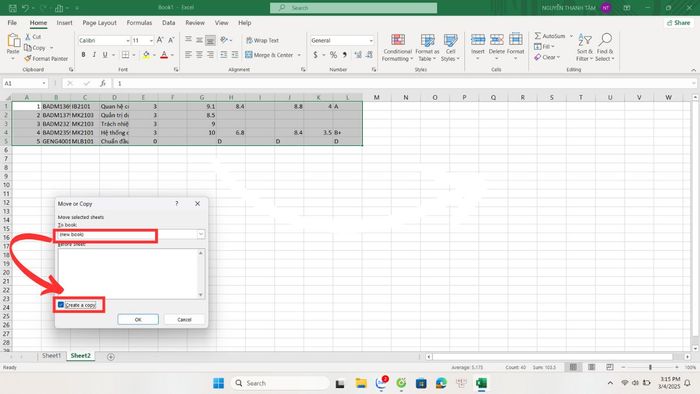
Task: Click the Delete cells icon
Action: point(496,40)
